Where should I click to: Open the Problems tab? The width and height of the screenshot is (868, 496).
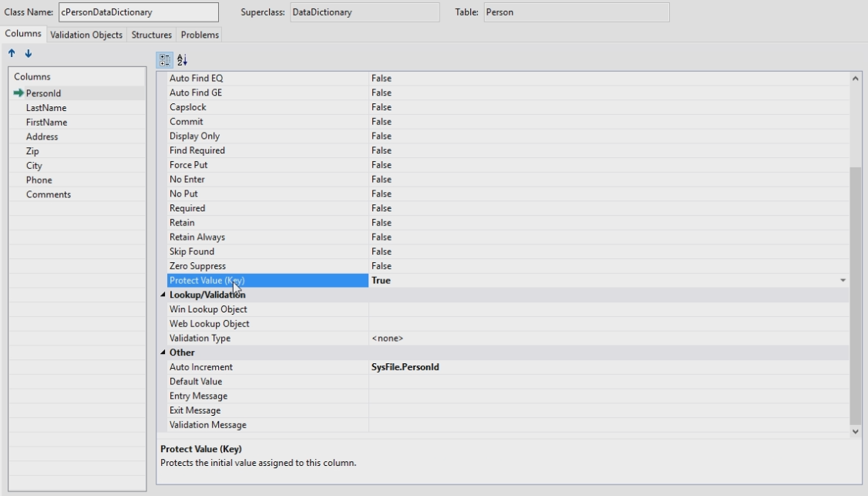200,35
